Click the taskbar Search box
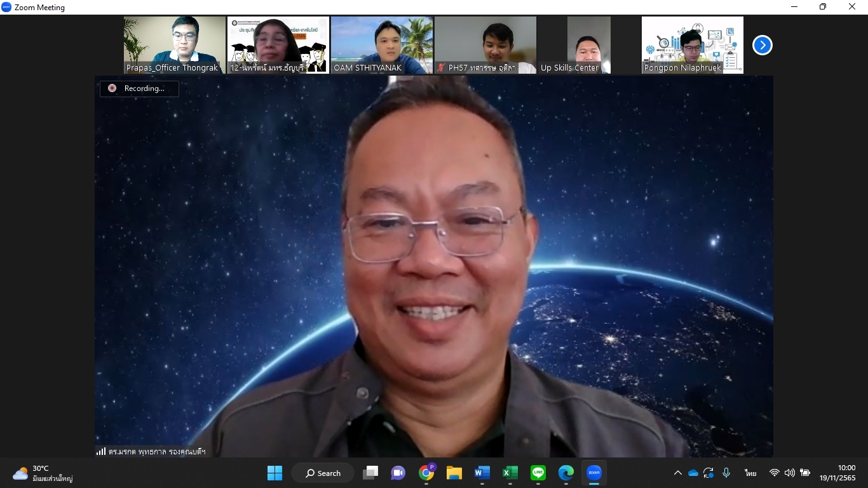 pyautogui.click(x=323, y=473)
